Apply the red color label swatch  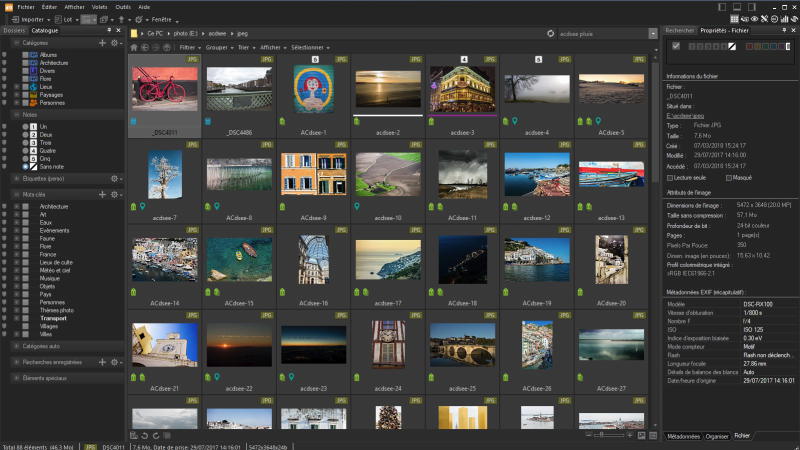click(x=749, y=46)
